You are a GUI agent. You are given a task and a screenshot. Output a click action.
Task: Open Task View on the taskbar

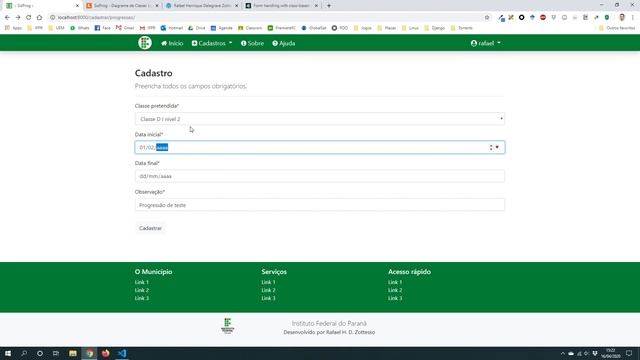tap(56, 353)
